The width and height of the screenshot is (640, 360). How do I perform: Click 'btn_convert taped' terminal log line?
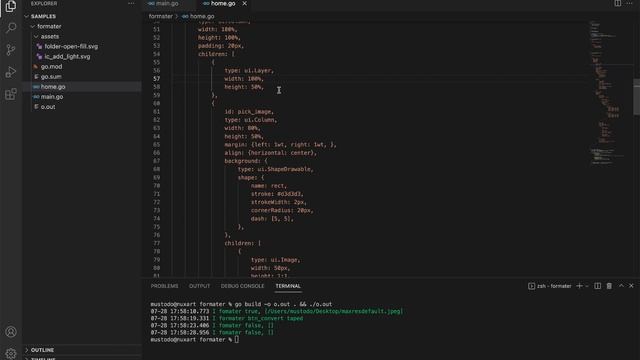coord(276,318)
